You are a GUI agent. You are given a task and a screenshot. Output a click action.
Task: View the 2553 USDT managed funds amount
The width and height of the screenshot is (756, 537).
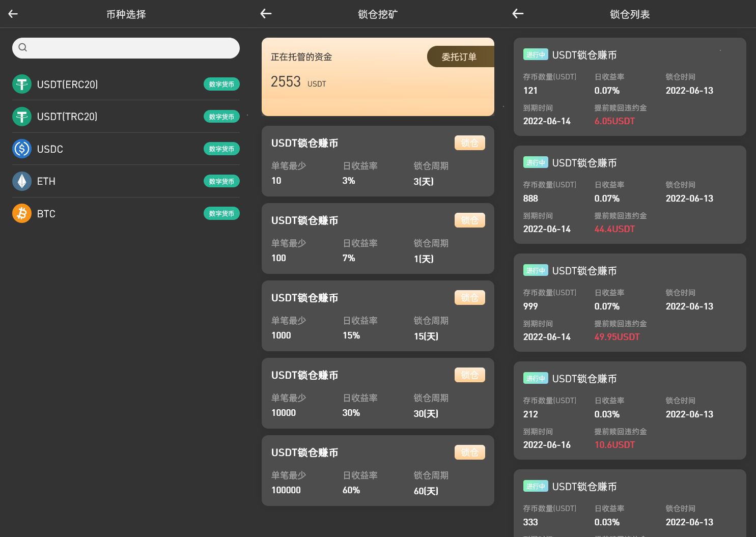[x=298, y=82]
